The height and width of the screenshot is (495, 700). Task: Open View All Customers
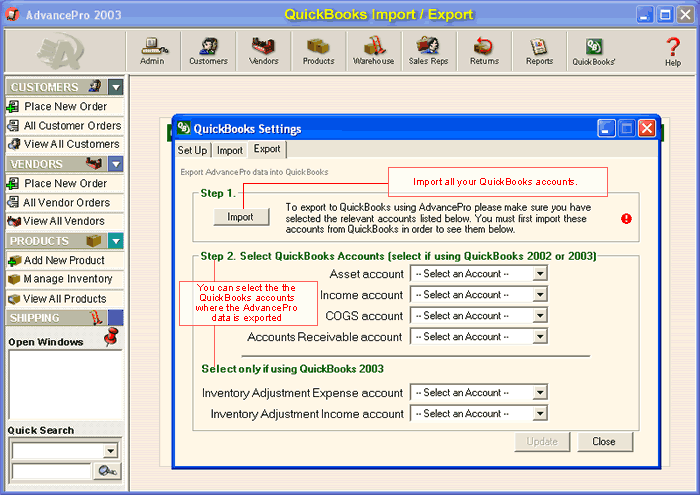(64, 144)
